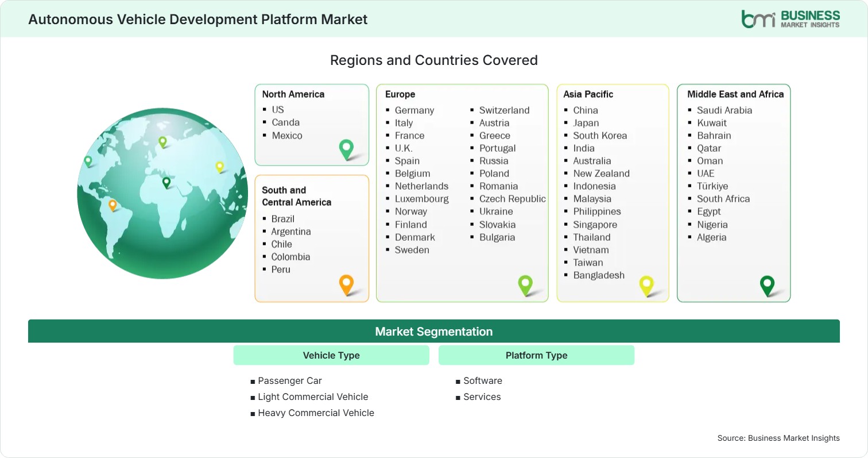Click the US entry
Screen dimensions: 868x458
278,110
